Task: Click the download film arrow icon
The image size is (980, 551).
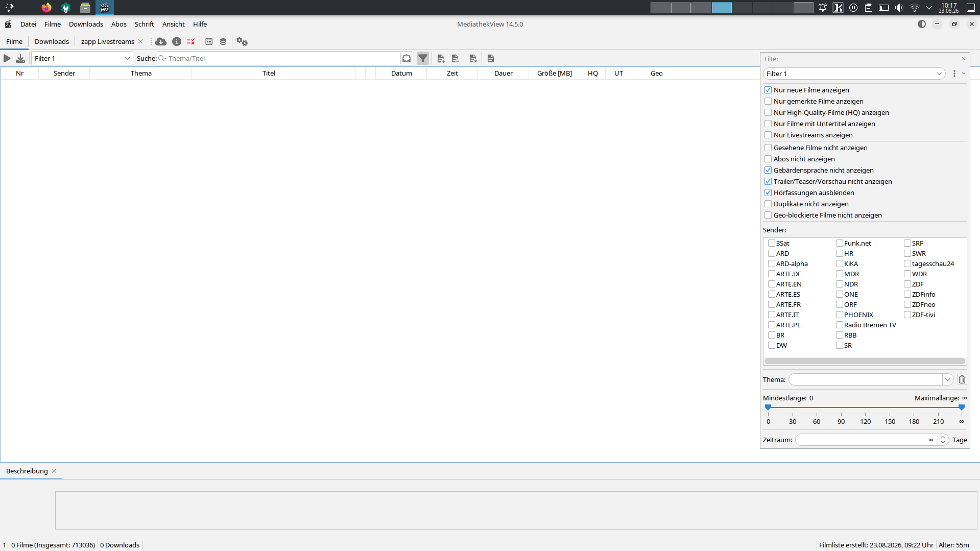Action: pos(20,58)
